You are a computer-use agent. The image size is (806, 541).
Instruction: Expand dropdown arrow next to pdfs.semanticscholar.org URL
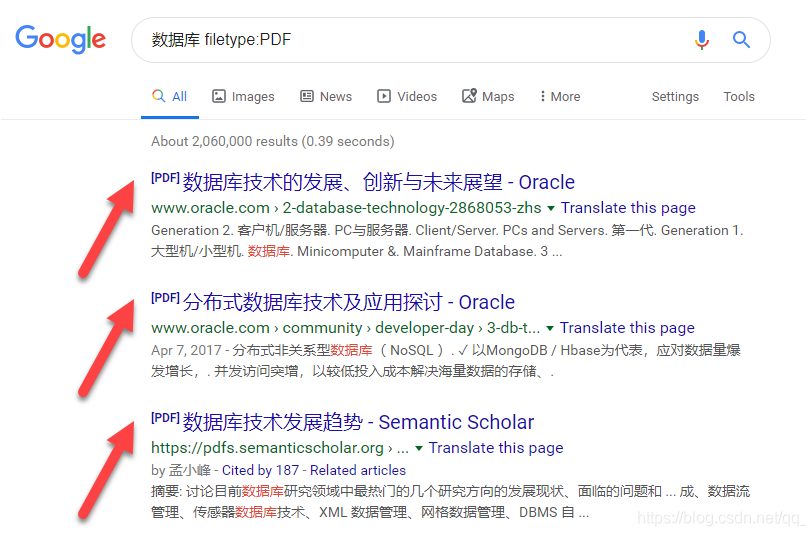(419, 448)
